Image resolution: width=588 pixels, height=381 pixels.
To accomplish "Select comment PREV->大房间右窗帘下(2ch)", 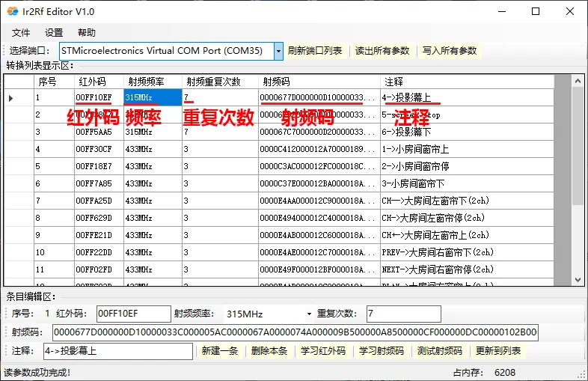I will (467, 252).
